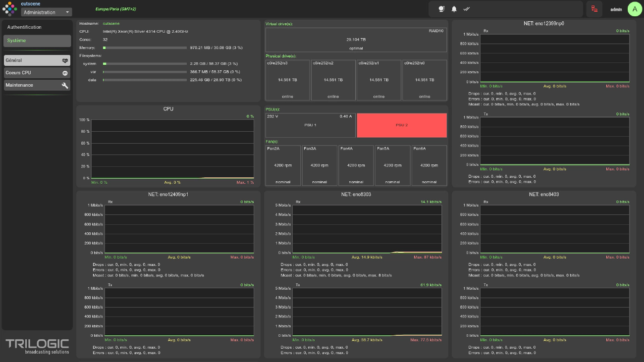Select physical drive c0/e252/s3 card
Screen dimensions: 644x362
point(287,80)
